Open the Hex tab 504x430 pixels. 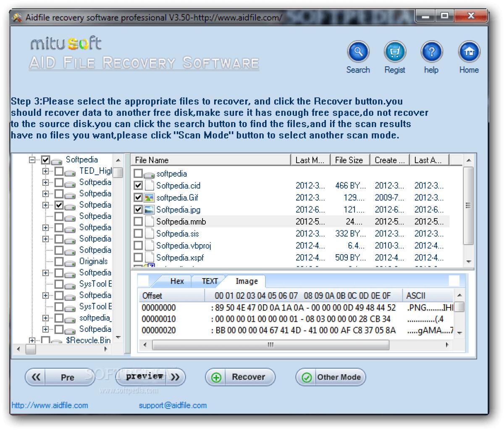click(178, 281)
